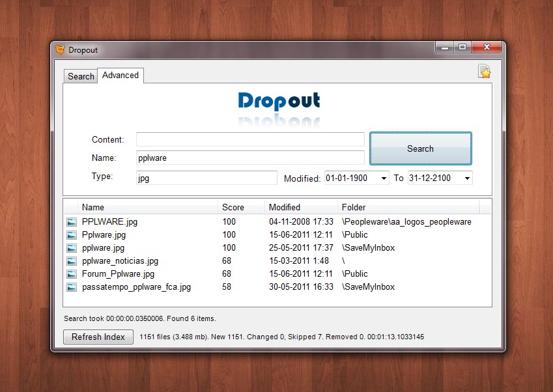Focus the Name field containing pplware
The image size is (553, 392).
pos(250,158)
